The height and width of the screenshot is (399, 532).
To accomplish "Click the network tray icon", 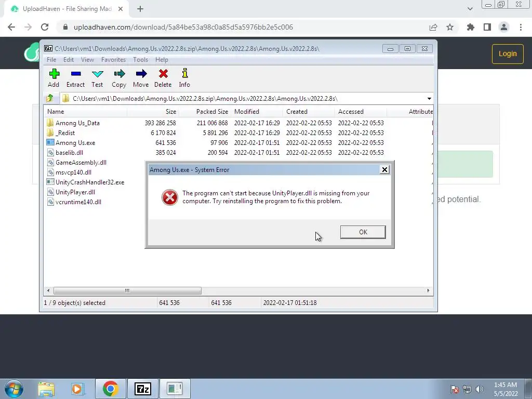I will click(467, 389).
